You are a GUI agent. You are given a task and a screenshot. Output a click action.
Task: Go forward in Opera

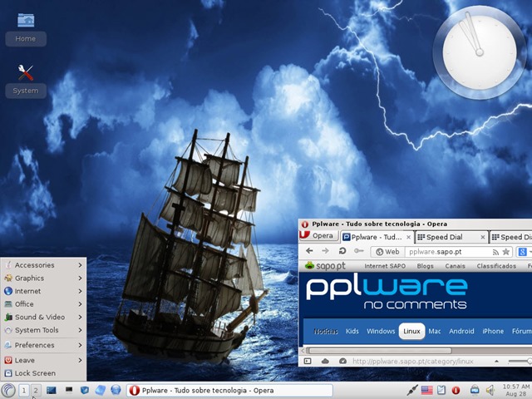(325, 251)
